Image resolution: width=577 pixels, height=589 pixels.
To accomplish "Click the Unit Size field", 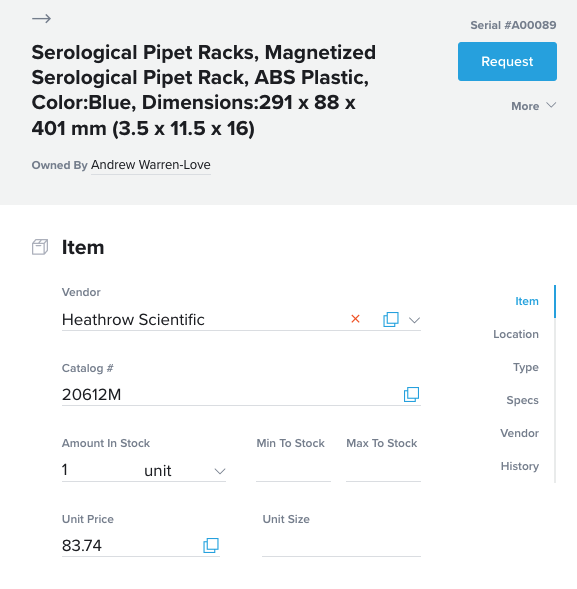I will coord(341,546).
